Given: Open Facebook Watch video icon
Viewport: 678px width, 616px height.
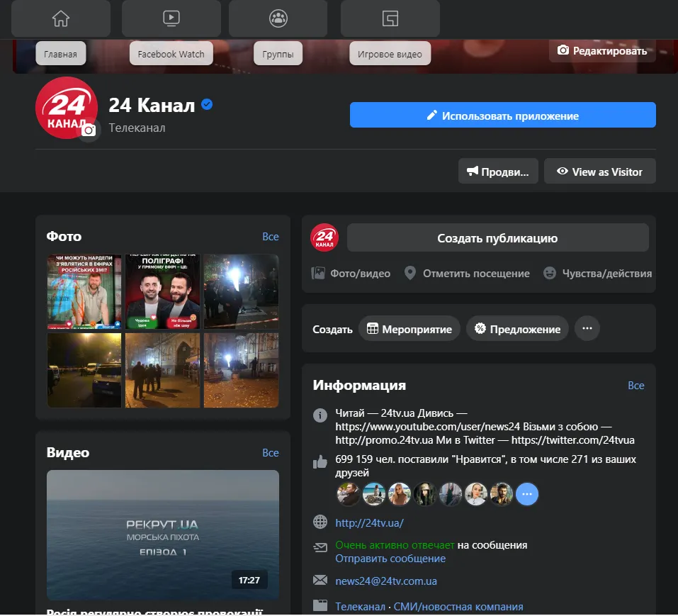Looking at the screenshot, I should [171, 19].
